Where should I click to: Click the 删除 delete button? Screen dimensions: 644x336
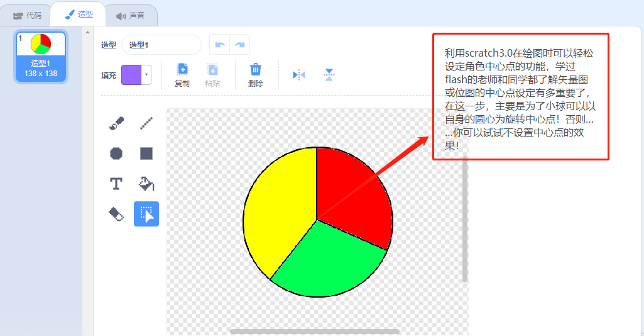point(256,75)
